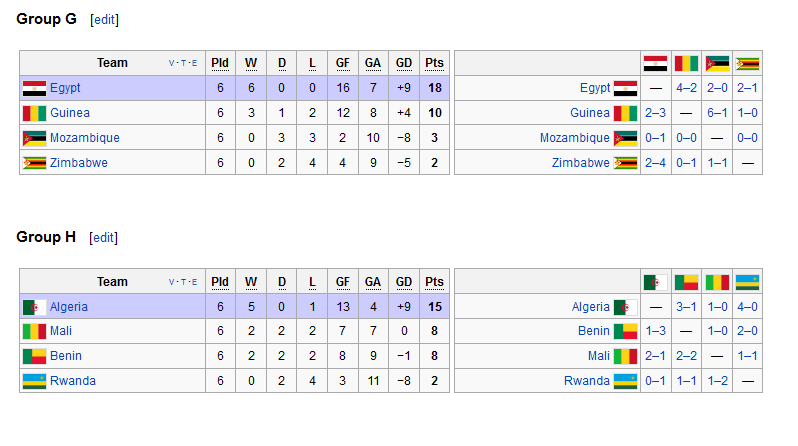This screenshot has height=446, width=798.
Task: Click the T talk-template link in Group G
Action: 183,63
